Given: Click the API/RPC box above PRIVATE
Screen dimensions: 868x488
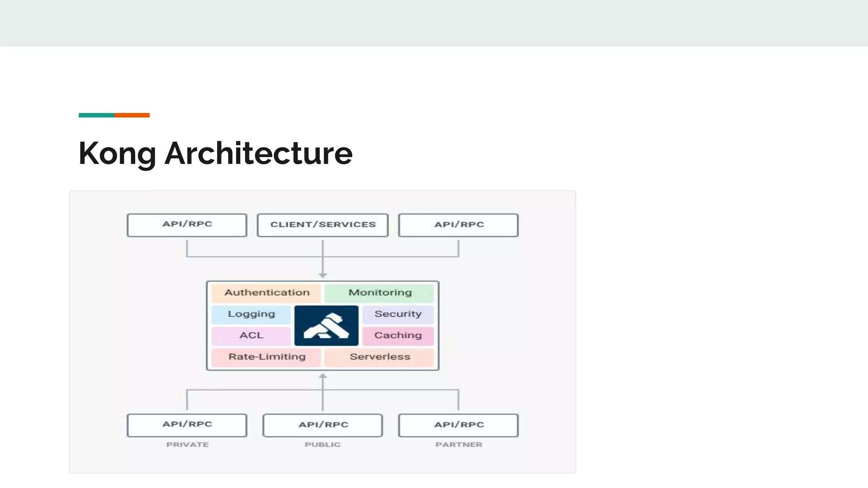Looking at the screenshot, I should (x=187, y=425).
